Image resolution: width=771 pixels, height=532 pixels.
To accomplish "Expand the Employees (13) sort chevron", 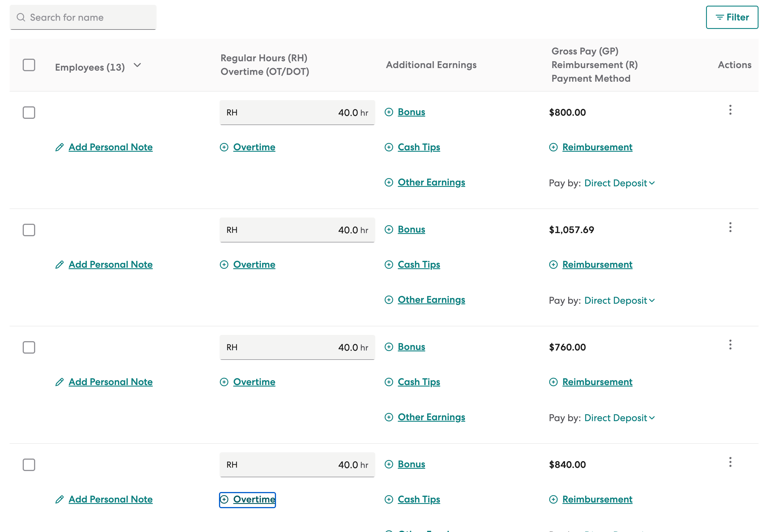I will point(137,65).
